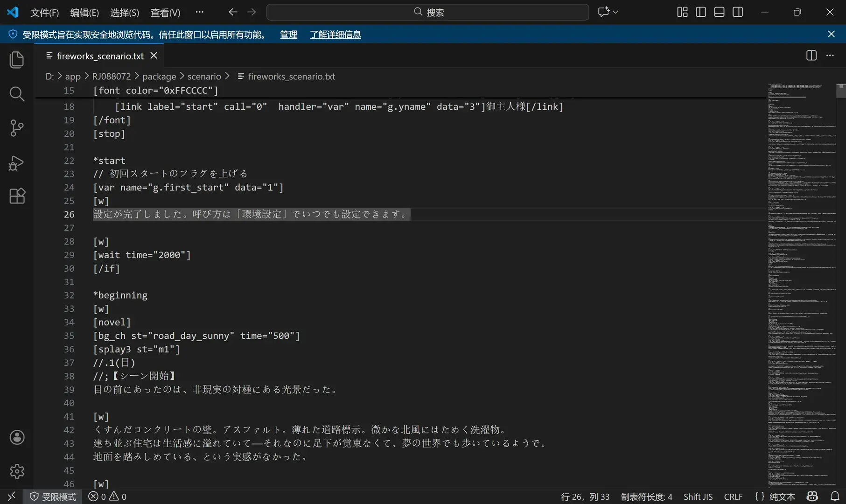Open the Customize Layout button

(x=682, y=12)
